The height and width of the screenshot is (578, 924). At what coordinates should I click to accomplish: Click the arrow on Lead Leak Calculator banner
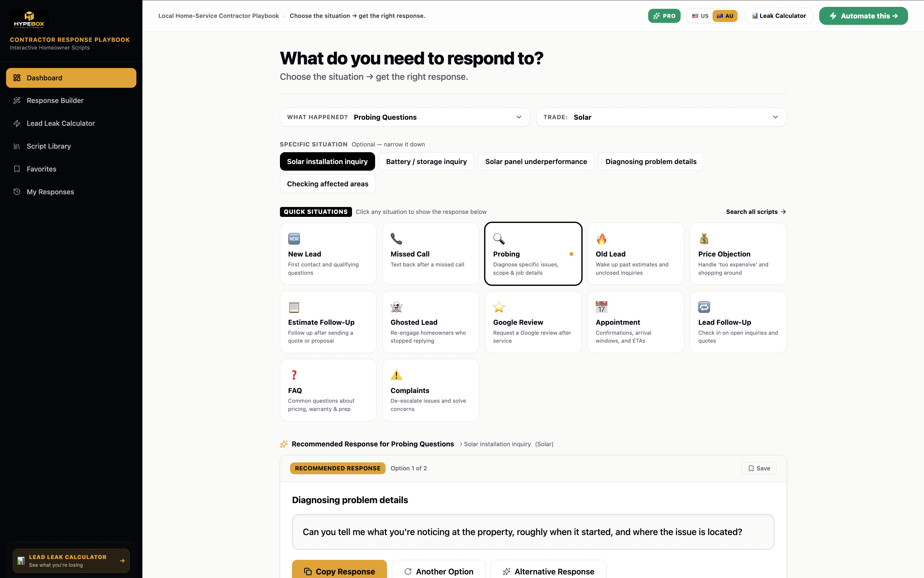coord(122,561)
